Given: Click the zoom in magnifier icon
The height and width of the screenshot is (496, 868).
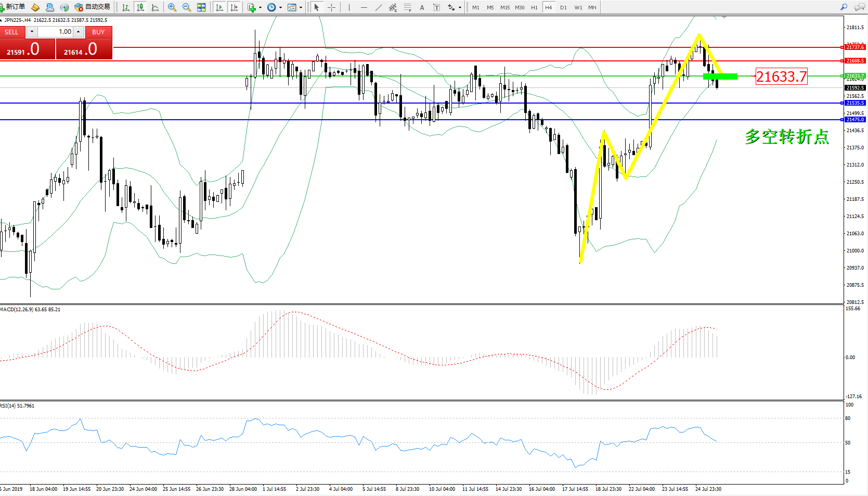Looking at the screenshot, I should (x=172, y=7).
